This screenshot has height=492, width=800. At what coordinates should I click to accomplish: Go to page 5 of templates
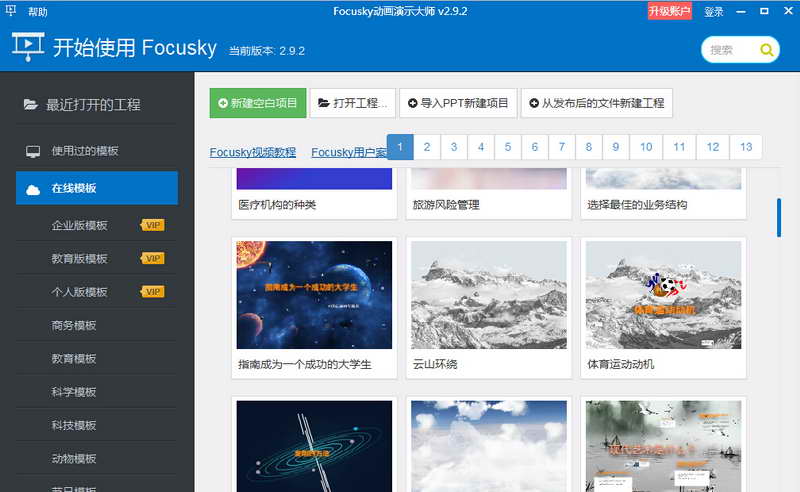point(508,147)
